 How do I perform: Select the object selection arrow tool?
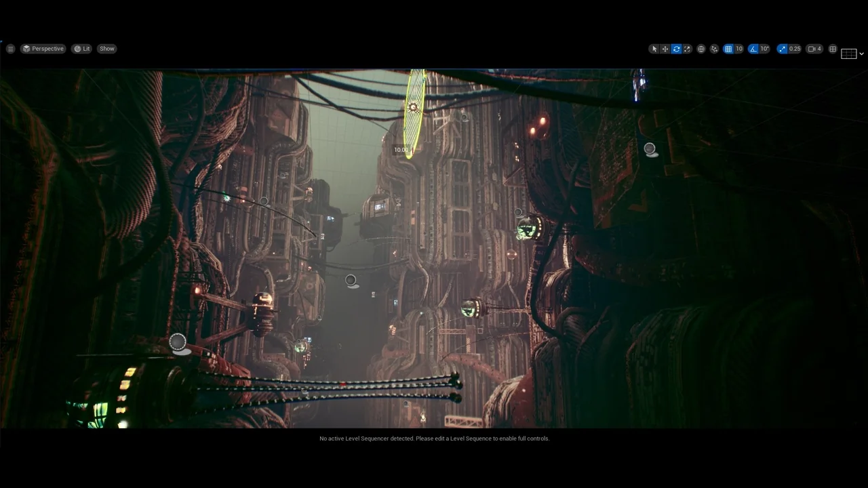coord(653,48)
